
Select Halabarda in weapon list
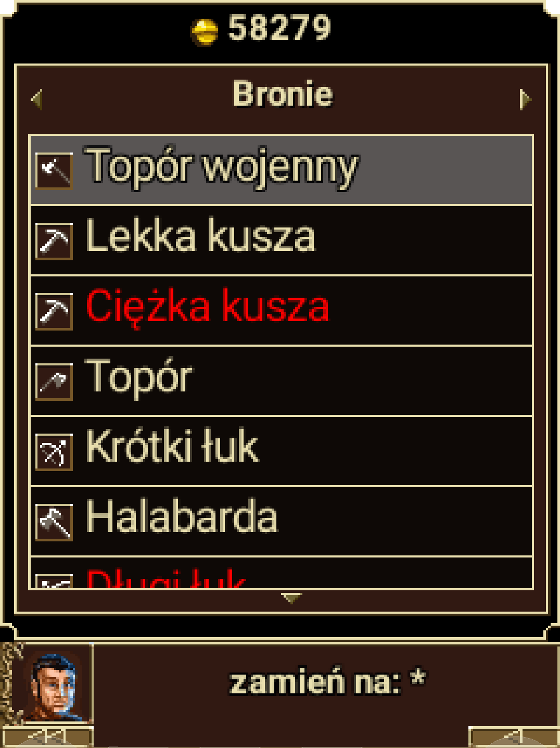click(x=281, y=522)
